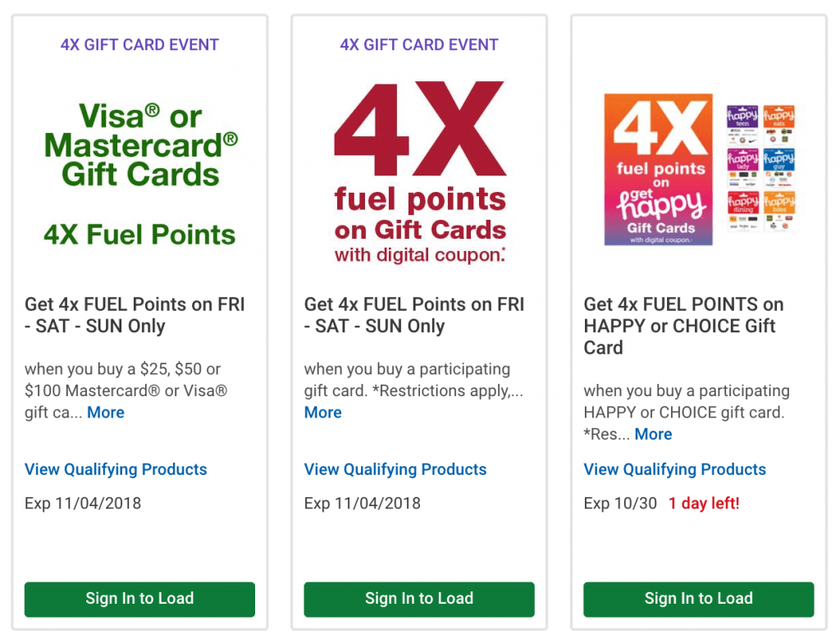Select the red Happy Dining gift card icon
Screen dimensions: 840x639
(742, 210)
